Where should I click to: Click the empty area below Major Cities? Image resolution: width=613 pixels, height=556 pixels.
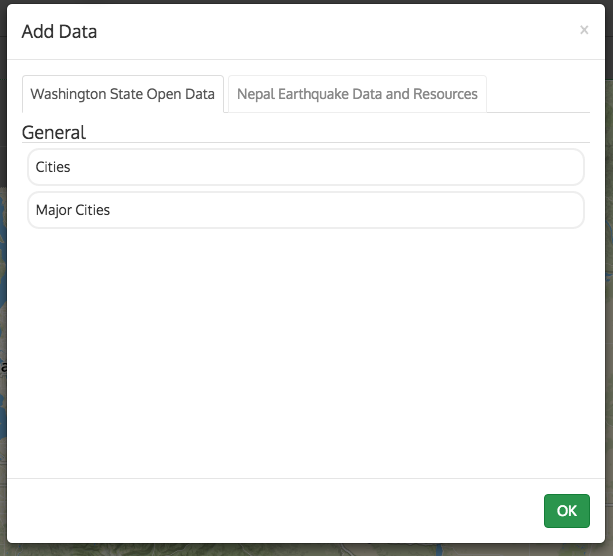pyautogui.click(x=305, y=350)
